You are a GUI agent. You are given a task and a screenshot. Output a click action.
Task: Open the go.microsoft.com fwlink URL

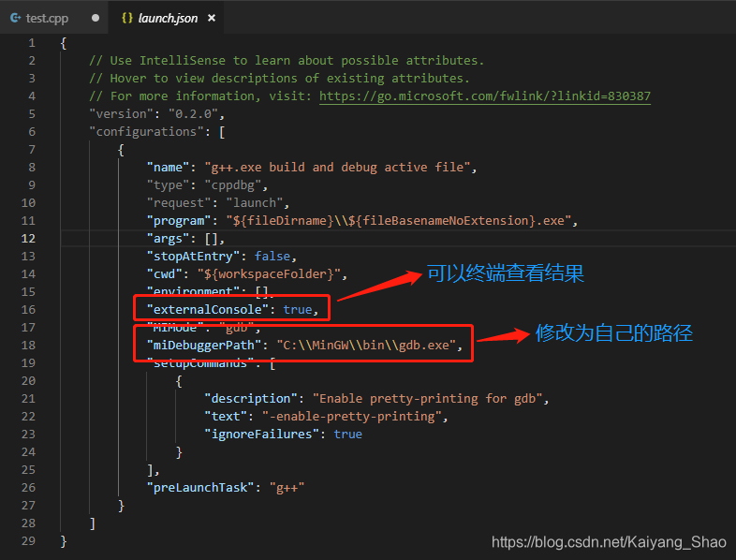click(485, 96)
